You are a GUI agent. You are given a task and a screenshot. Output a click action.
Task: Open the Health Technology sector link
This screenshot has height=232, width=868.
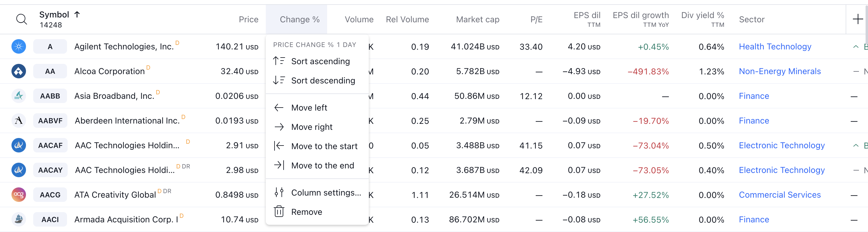click(775, 46)
